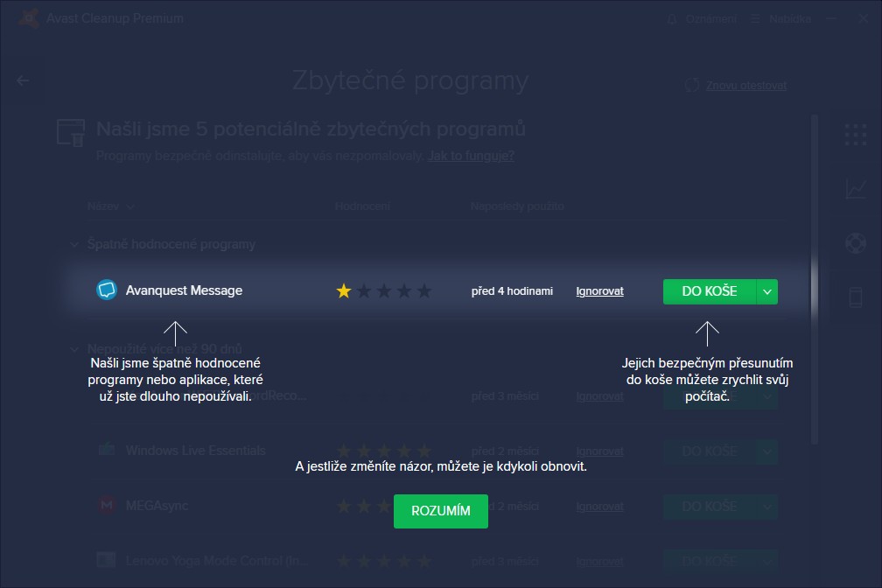The image size is (882, 588).
Task: Click the programs list header icon
Action: coord(71,133)
